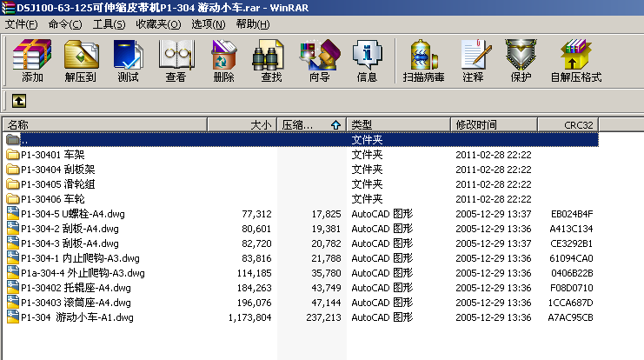Open the 工具(S) menu

coord(109,24)
